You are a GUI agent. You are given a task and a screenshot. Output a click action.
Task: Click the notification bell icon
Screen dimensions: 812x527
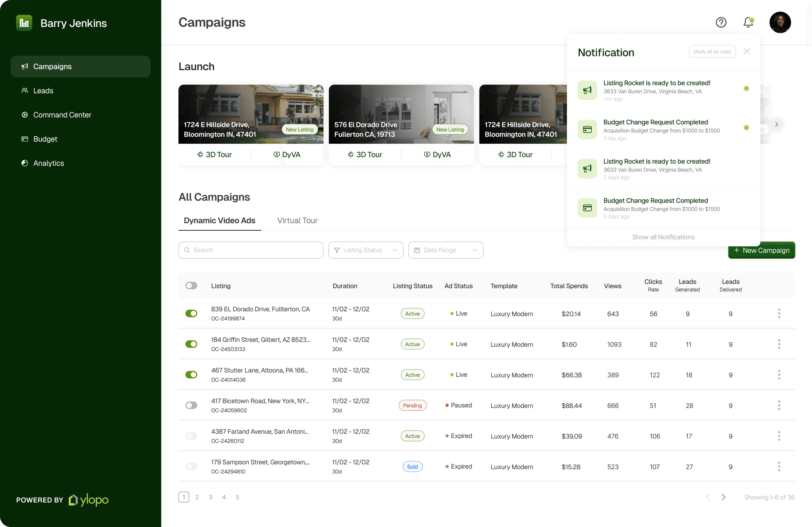click(x=748, y=23)
